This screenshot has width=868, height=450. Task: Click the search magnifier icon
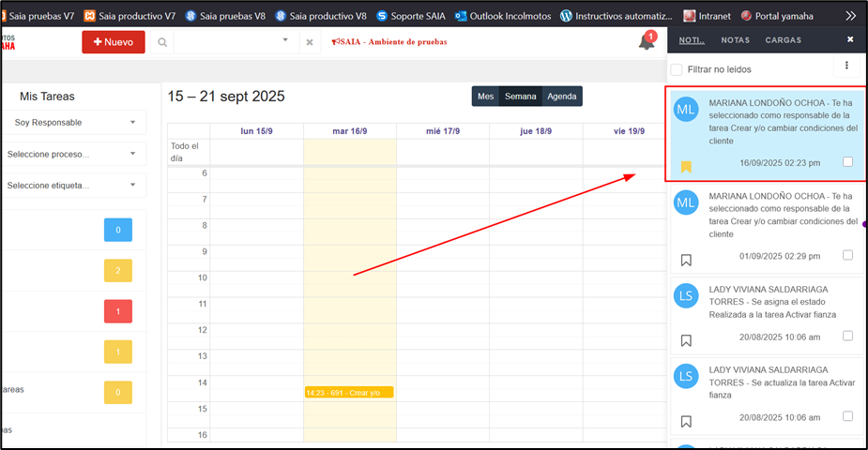pyautogui.click(x=162, y=42)
